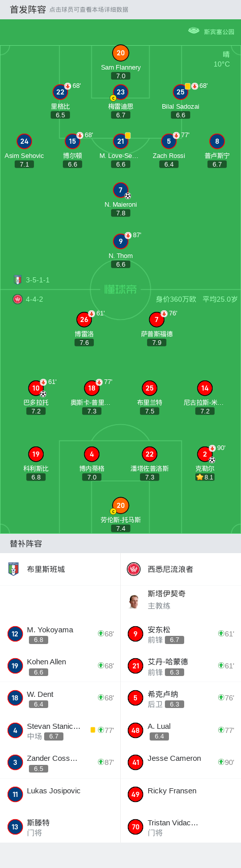
Task: Select Tristan Vidac's number 70 substitute badge
Action: tap(135, 827)
